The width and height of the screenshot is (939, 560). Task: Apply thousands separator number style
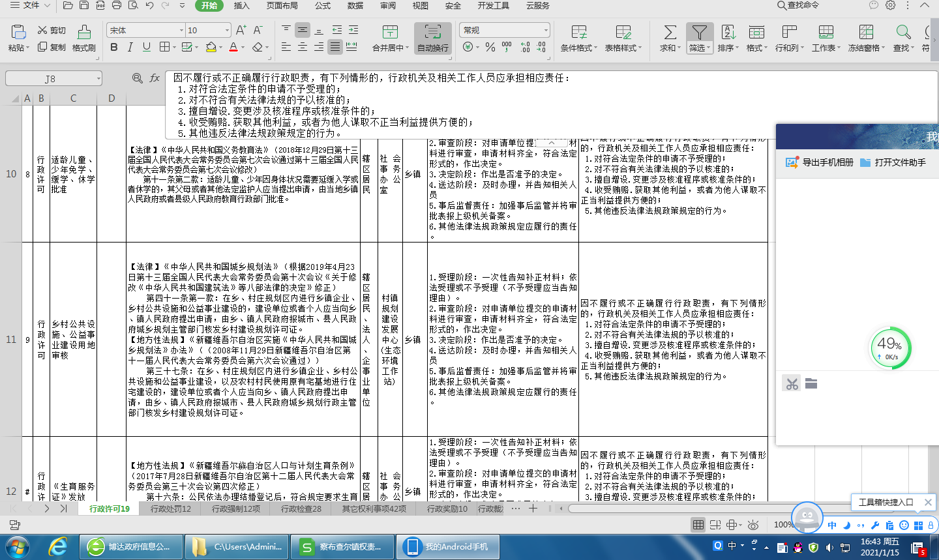coord(507,47)
